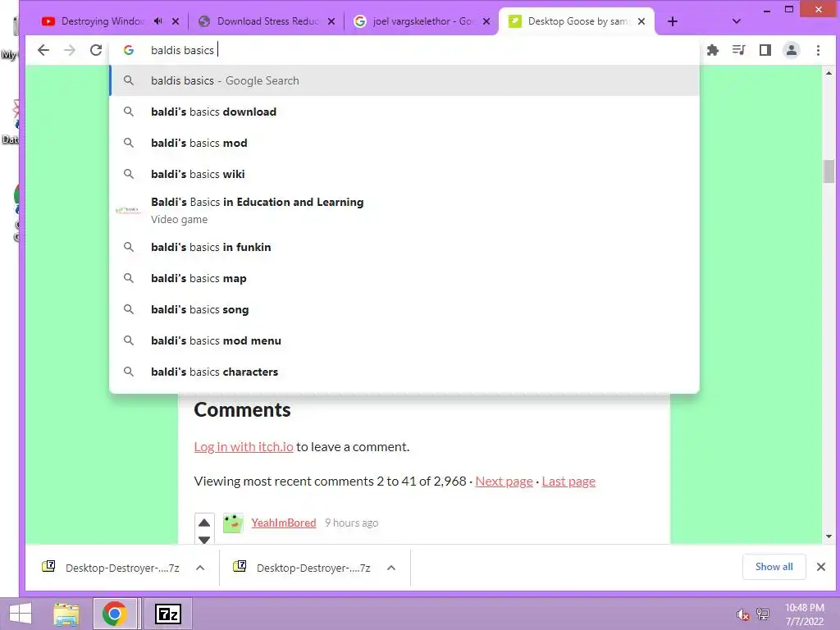Image resolution: width=840 pixels, height=630 pixels.
Task: Click the scrollbar down arrow
Action: tap(829, 536)
